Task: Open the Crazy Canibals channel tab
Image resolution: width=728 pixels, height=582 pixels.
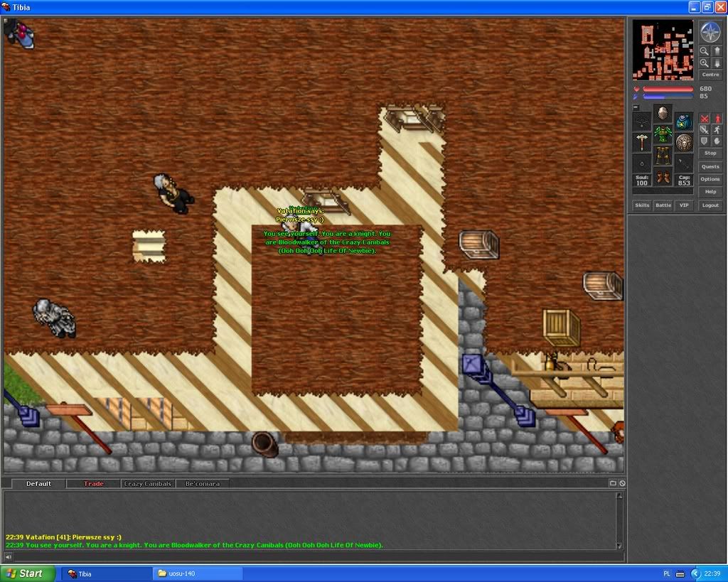Action: [148, 484]
